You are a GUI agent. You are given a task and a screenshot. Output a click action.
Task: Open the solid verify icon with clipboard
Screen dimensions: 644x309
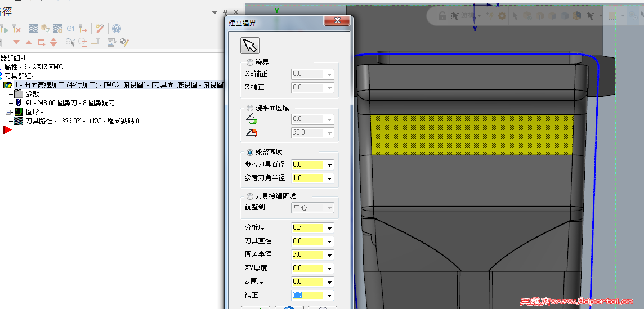pyautogui.click(x=46, y=28)
